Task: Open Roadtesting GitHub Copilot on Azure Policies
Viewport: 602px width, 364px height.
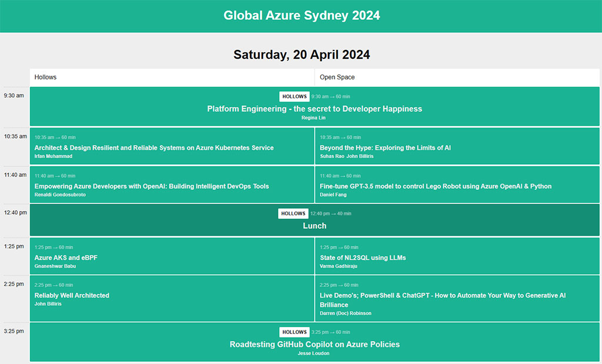Action: point(315,342)
